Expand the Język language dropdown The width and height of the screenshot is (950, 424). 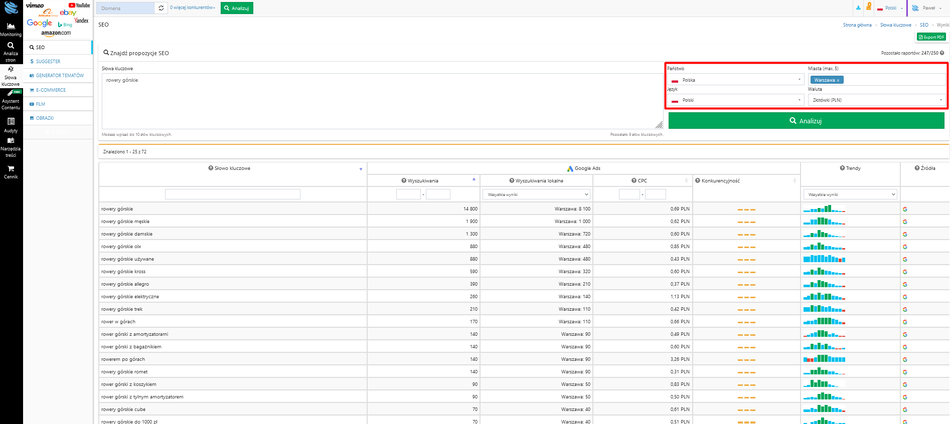tap(735, 100)
